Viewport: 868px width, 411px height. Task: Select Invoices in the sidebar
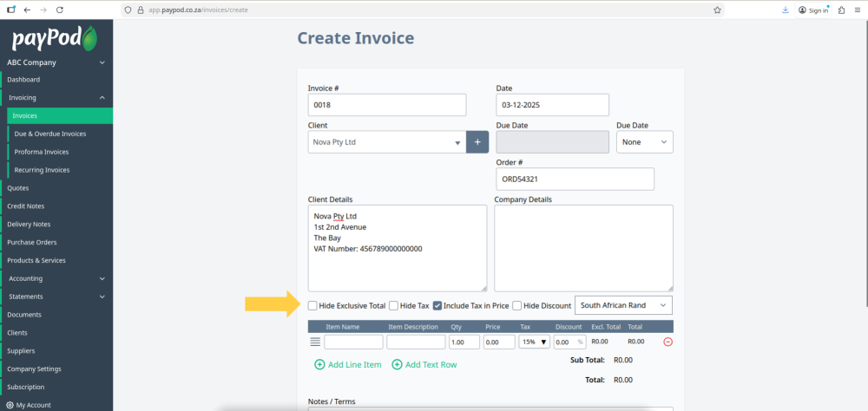pyautogui.click(x=60, y=115)
